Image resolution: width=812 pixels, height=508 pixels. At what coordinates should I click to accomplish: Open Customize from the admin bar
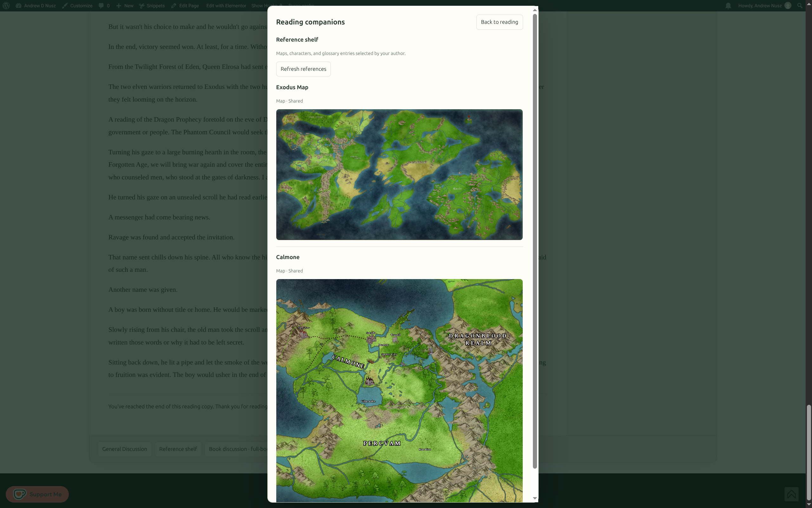[77, 6]
